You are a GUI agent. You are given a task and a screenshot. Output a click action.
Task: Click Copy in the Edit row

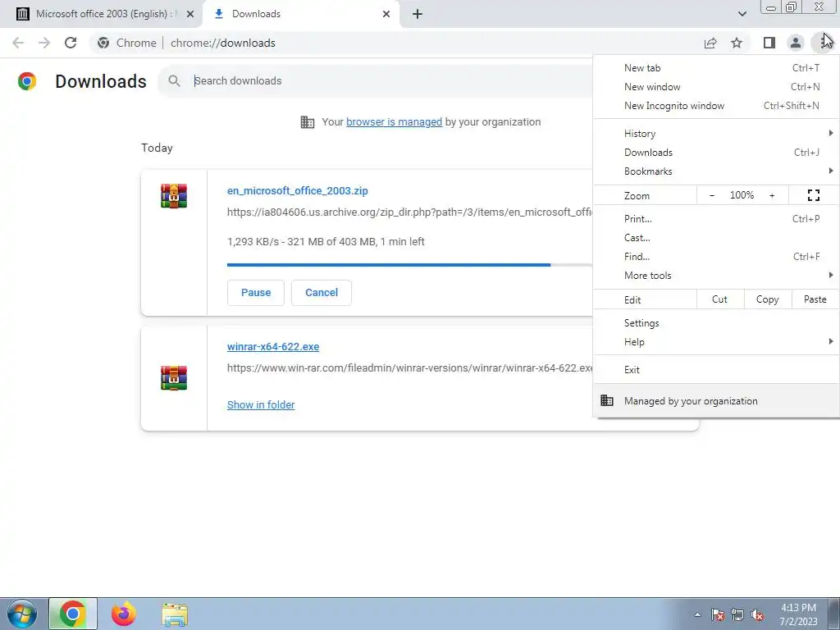click(x=767, y=299)
